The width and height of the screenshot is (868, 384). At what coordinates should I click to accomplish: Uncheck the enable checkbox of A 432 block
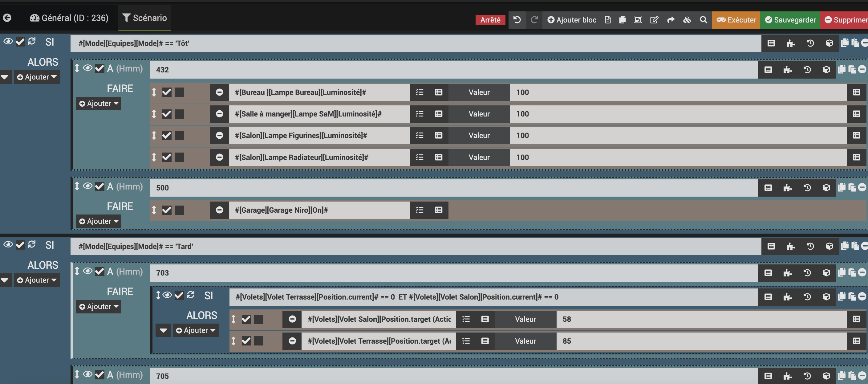tap(99, 68)
